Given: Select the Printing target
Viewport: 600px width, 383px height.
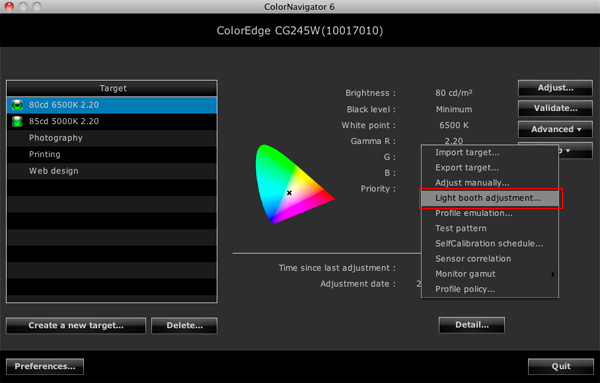Looking at the screenshot, I should (112, 155).
